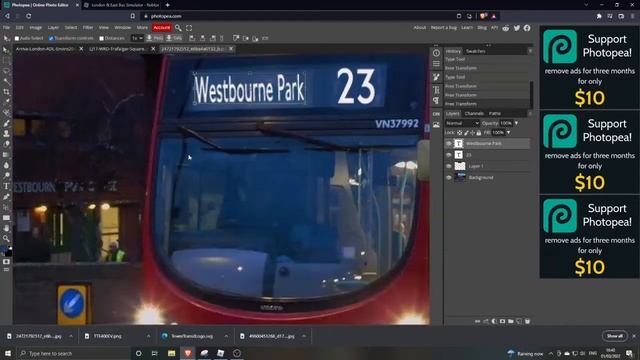640x360 pixels.
Task: Select the Lasso tool
Action: 6,71
